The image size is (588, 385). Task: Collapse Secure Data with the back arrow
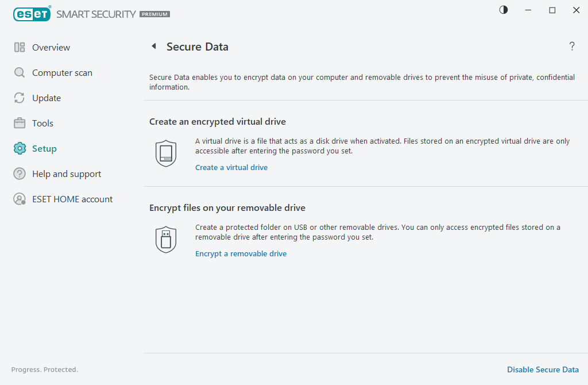[154, 46]
